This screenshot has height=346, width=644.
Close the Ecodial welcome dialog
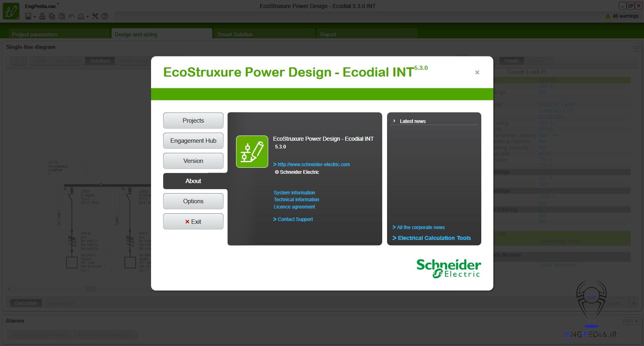(477, 73)
